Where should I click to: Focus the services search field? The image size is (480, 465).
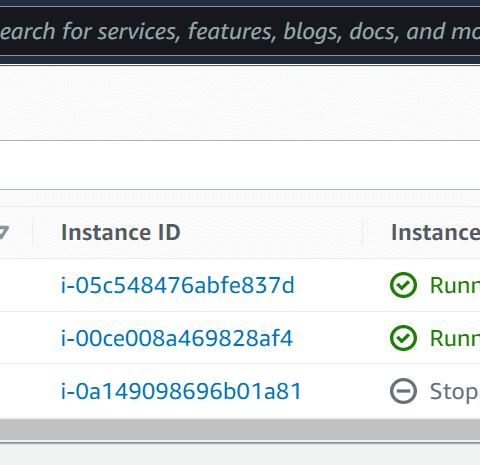[240, 32]
